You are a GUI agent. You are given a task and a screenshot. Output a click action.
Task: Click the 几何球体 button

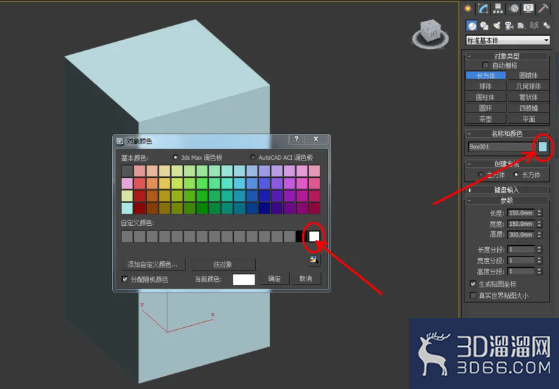pos(528,86)
